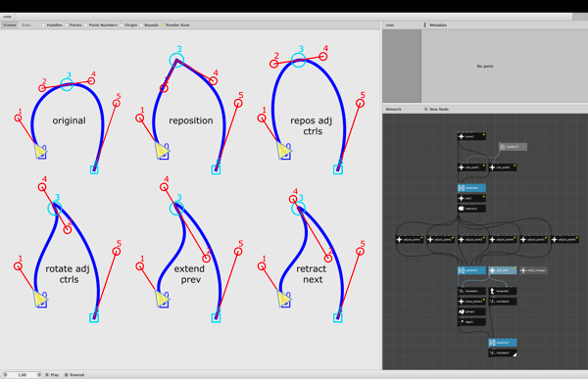Select the adjust_point2 node

point(440,239)
